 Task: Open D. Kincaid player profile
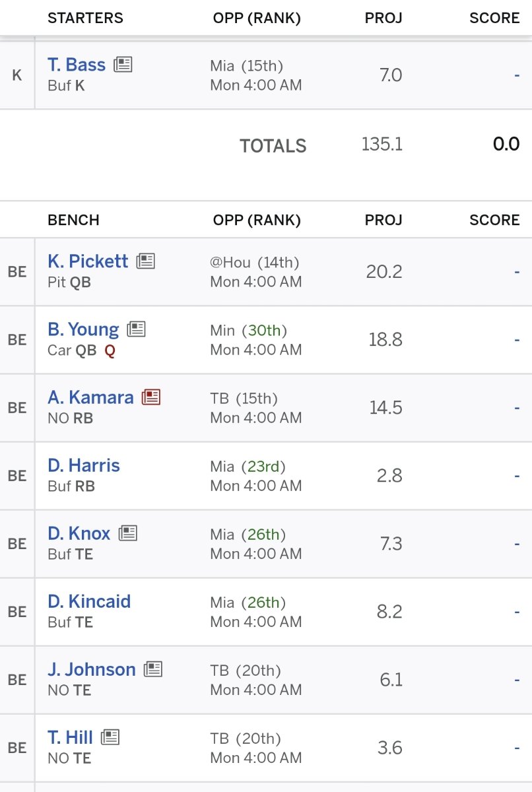click(89, 601)
